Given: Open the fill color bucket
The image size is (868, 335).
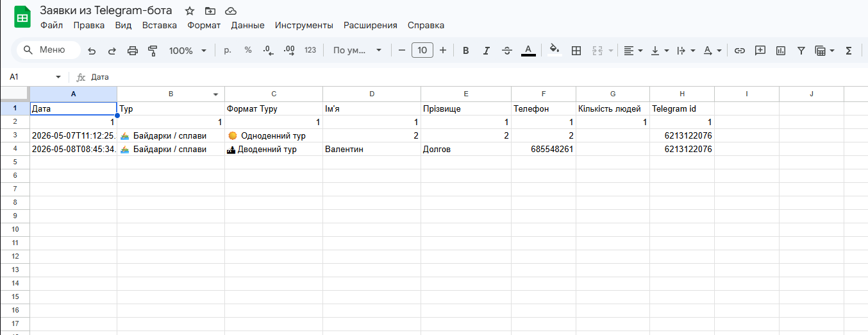Looking at the screenshot, I should point(555,50).
